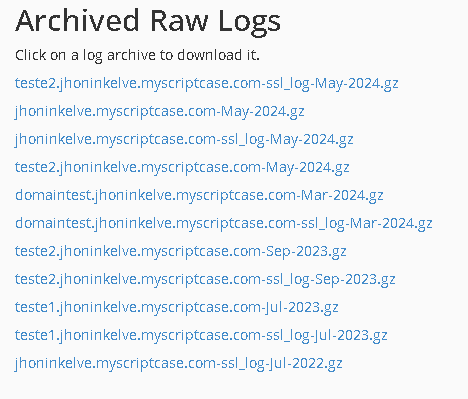Download domaintest Mar-2024 log archive
The width and height of the screenshot is (468, 399).
pos(199,195)
